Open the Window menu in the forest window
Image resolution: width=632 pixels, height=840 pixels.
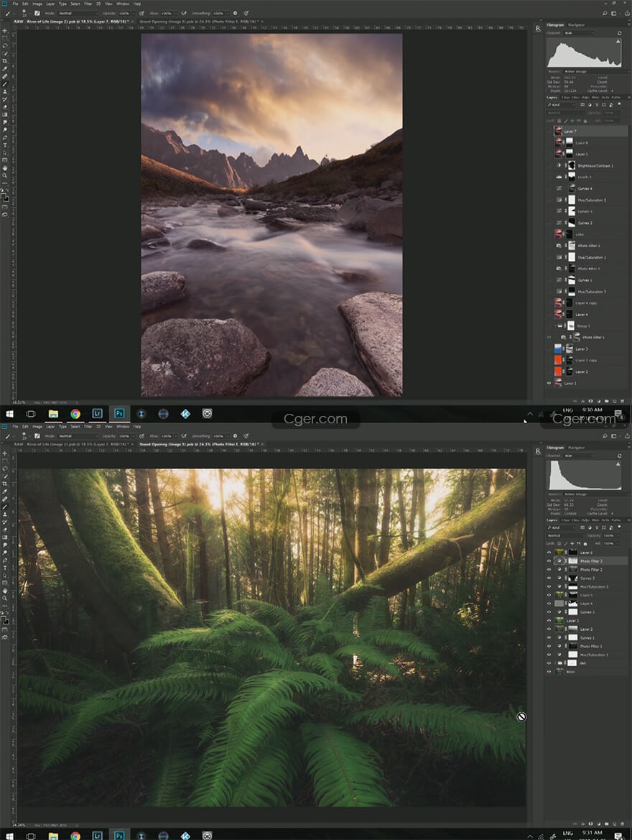point(123,426)
